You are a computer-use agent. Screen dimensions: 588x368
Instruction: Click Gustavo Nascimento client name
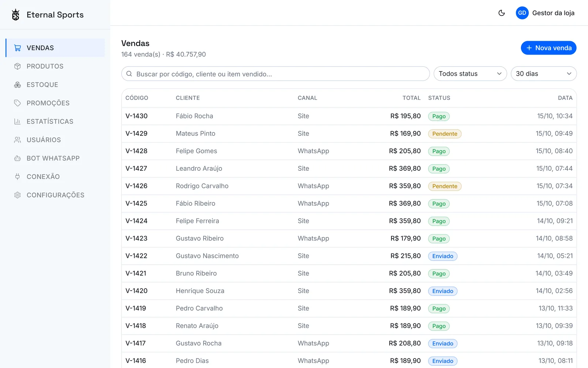pos(207,256)
